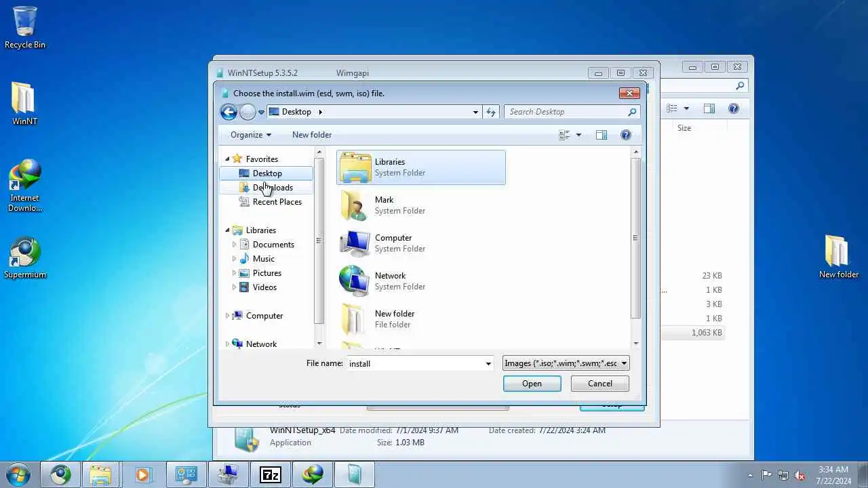Expand the Videos library node
This screenshot has width=868, height=488.
tap(235, 287)
